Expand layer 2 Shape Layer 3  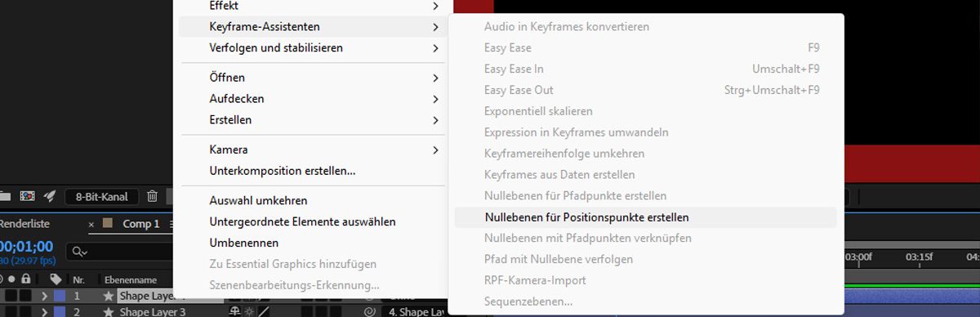(45, 312)
